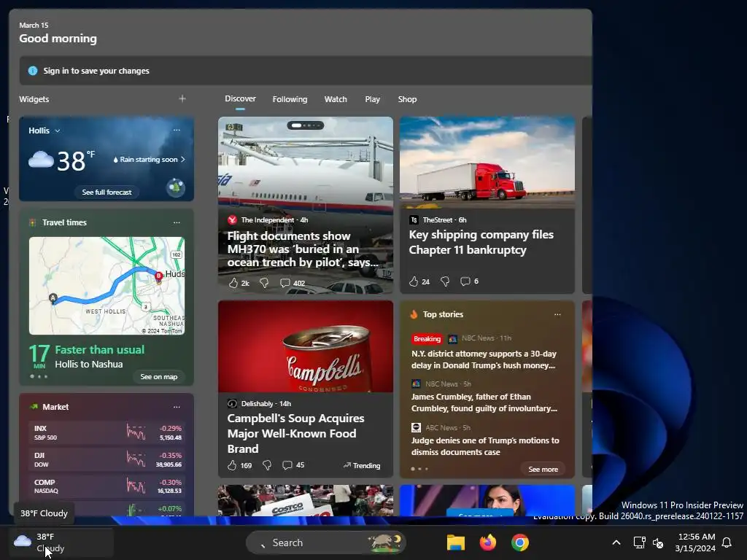Click the Travel times map thumbnail
Screen dimensions: 747x560
(107, 286)
